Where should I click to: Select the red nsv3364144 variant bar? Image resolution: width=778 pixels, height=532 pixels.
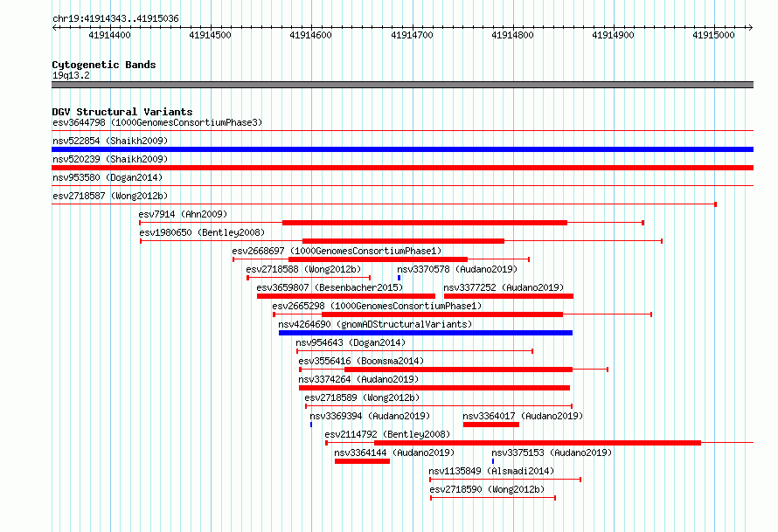(362, 461)
